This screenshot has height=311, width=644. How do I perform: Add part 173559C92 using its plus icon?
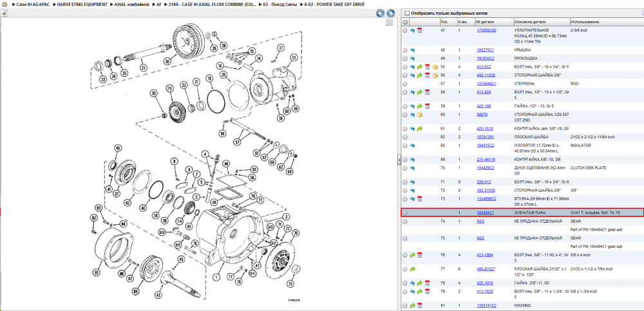point(405,30)
